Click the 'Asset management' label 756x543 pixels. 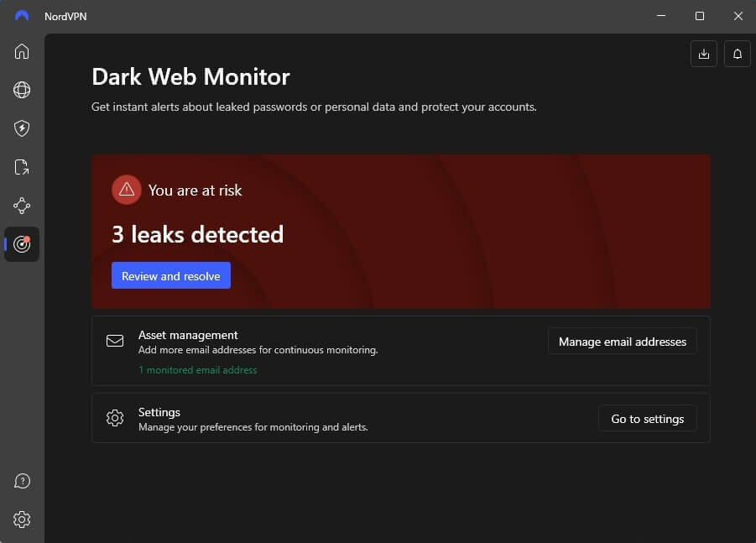tap(188, 335)
